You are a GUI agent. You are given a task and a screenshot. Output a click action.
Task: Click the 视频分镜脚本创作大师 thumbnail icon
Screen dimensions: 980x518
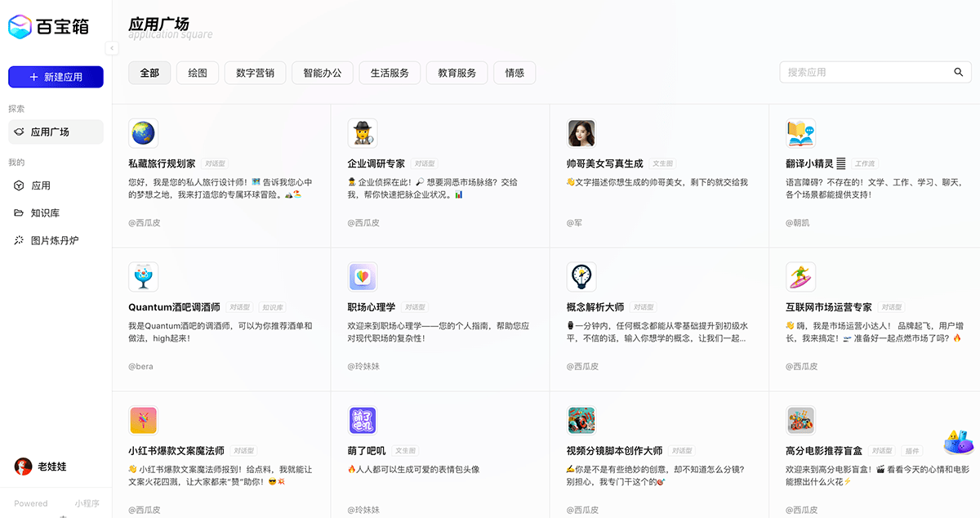click(581, 420)
